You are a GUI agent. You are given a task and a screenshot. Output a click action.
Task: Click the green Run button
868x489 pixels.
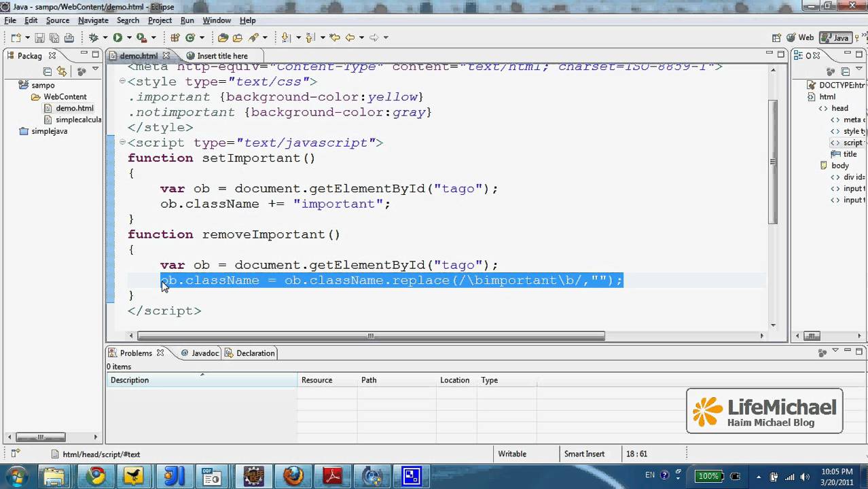pos(117,38)
